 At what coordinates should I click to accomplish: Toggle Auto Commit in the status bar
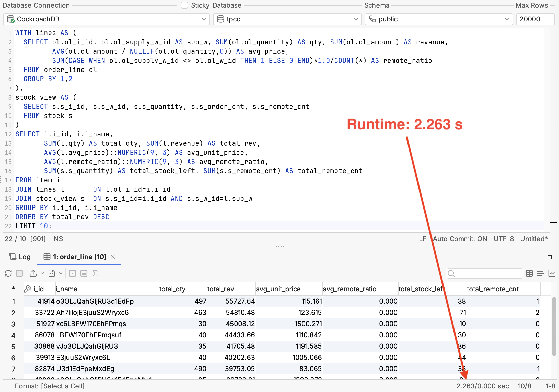(x=460, y=239)
